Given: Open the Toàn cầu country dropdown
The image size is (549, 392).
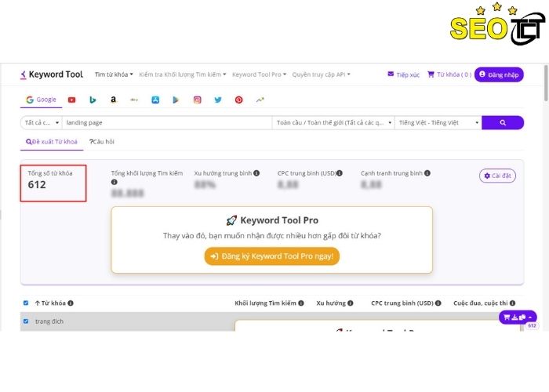Looking at the screenshot, I should click(x=333, y=122).
